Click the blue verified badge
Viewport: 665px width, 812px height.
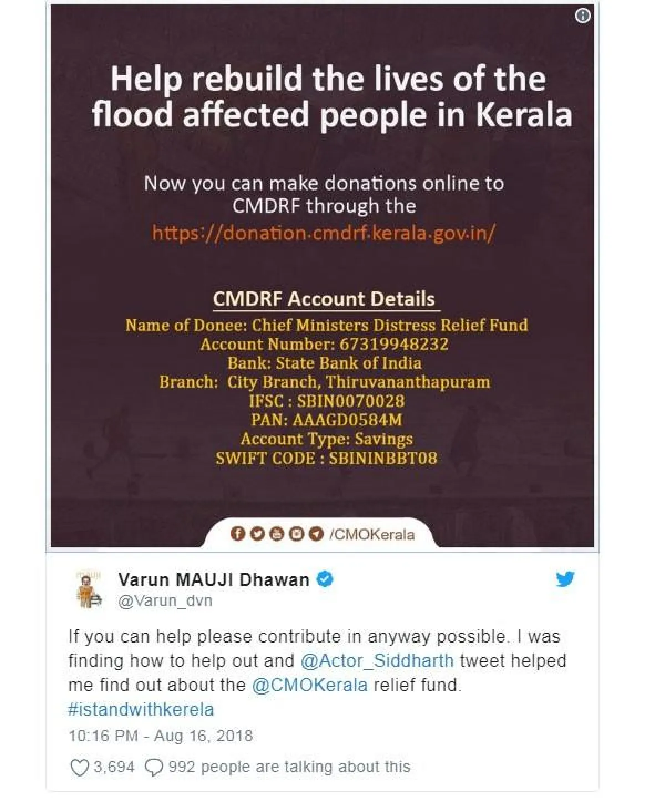click(325, 580)
